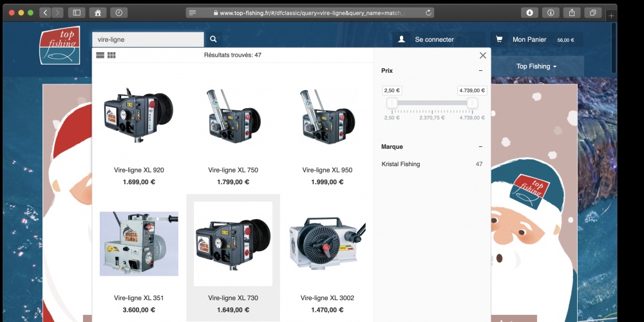Click the 2.370,75 € slider midpoint label
Viewport: 644px width, 322px height.
pyautogui.click(x=432, y=117)
